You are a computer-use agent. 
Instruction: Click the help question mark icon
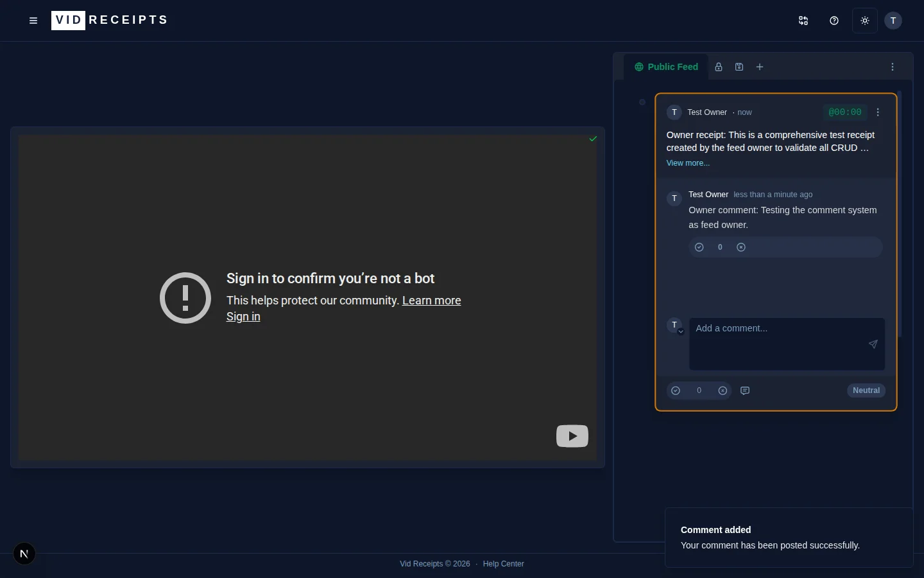[x=834, y=21]
